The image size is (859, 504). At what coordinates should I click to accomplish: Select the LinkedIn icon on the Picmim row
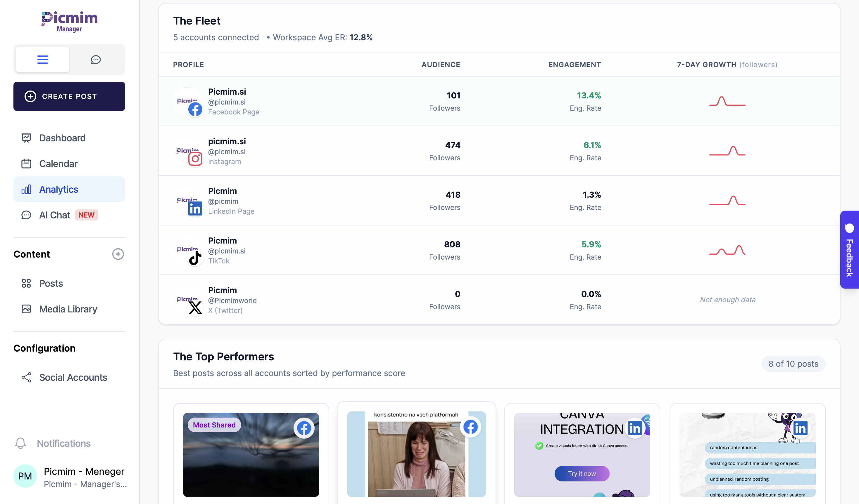coord(195,208)
